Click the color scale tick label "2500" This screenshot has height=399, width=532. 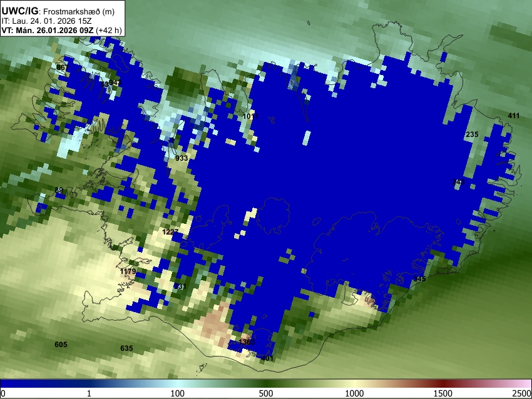pyautogui.click(x=523, y=393)
